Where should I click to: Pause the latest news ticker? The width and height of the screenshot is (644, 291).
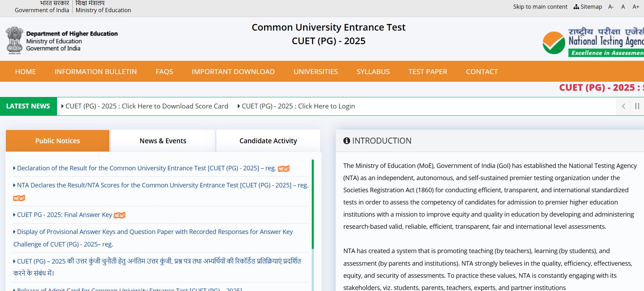pyautogui.click(x=637, y=106)
